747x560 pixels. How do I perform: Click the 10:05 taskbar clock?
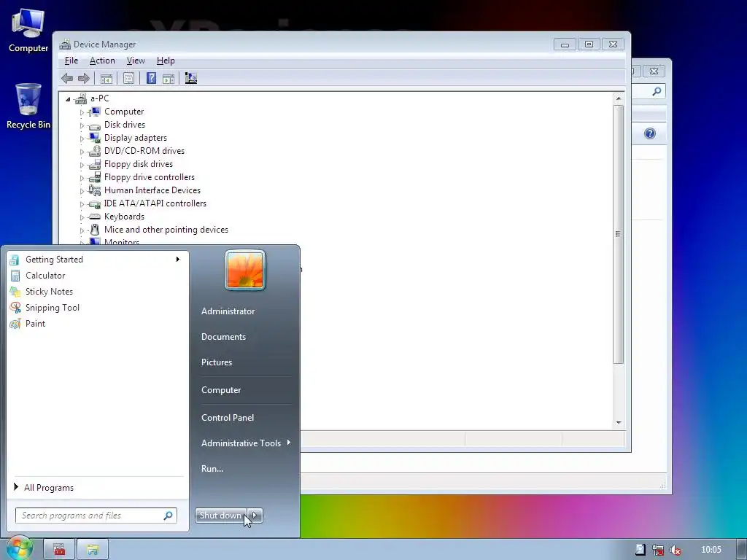click(x=711, y=550)
